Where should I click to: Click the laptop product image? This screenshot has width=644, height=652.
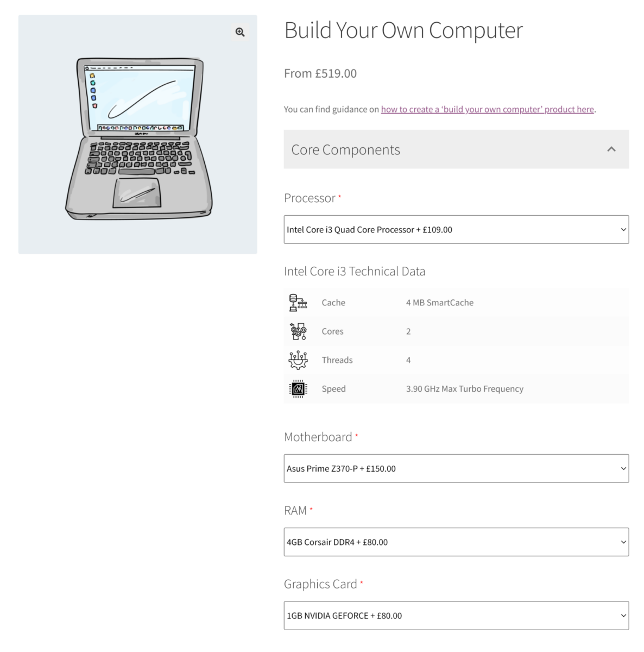click(138, 134)
